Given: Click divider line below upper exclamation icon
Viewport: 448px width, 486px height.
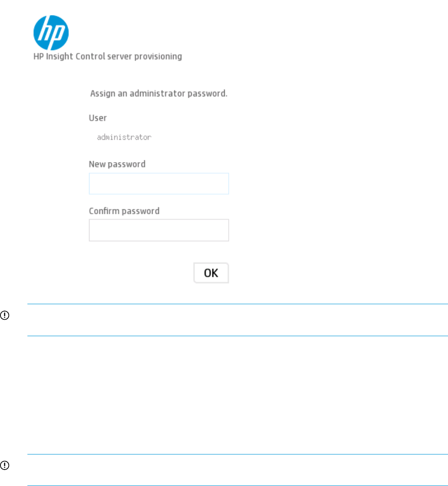Looking at the screenshot, I should [x=237, y=336].
